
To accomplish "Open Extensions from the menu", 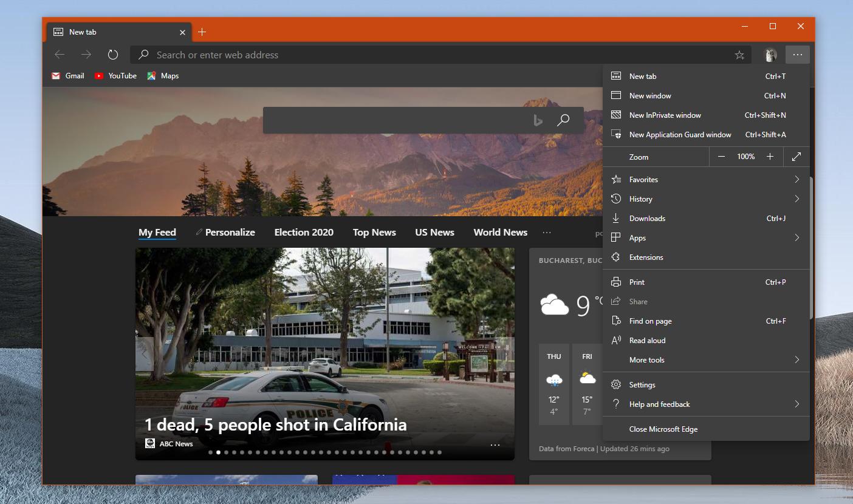I will (x=646, y=257).
